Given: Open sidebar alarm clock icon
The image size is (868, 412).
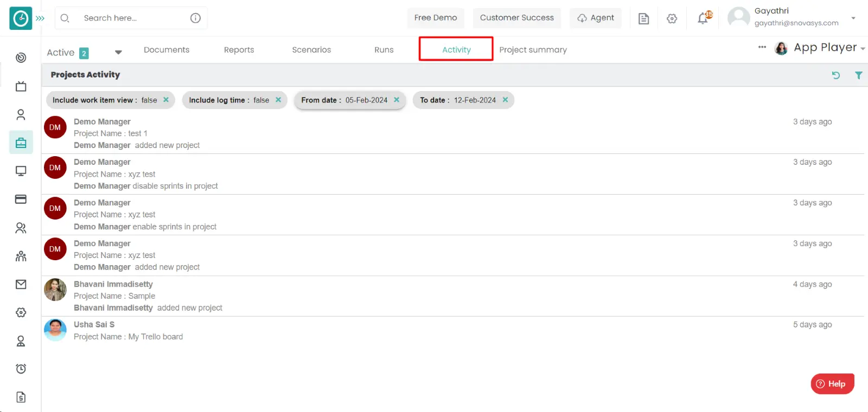Looking at the screenshot, I should pos(21,369).
